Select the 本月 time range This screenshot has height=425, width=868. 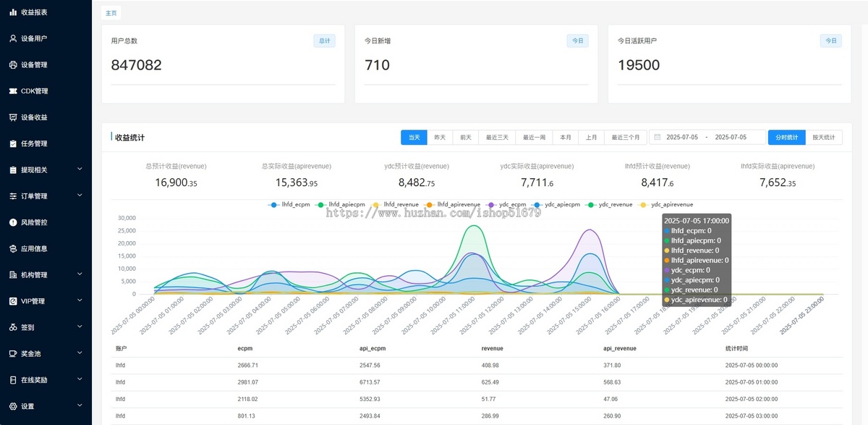click(566, 137)
